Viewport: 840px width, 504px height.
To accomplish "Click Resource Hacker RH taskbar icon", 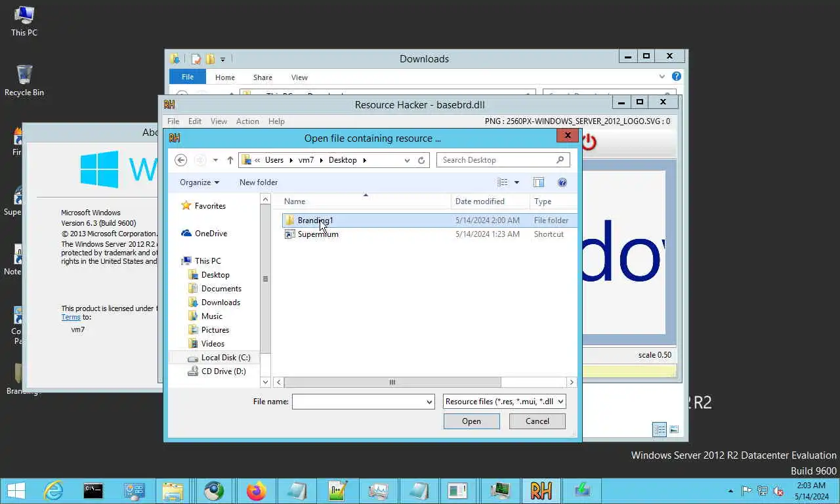I will pos(541,491).
